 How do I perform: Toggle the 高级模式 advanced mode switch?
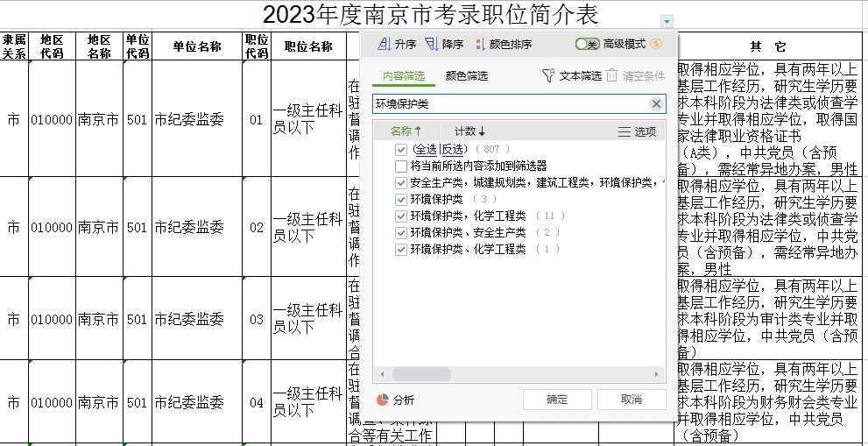point(587,44)
